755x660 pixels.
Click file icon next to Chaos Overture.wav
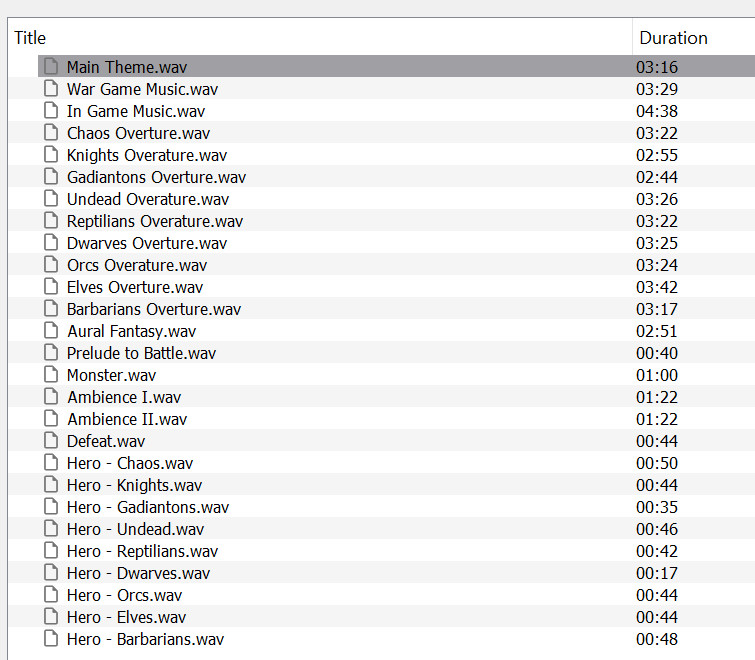pos(51,133)
